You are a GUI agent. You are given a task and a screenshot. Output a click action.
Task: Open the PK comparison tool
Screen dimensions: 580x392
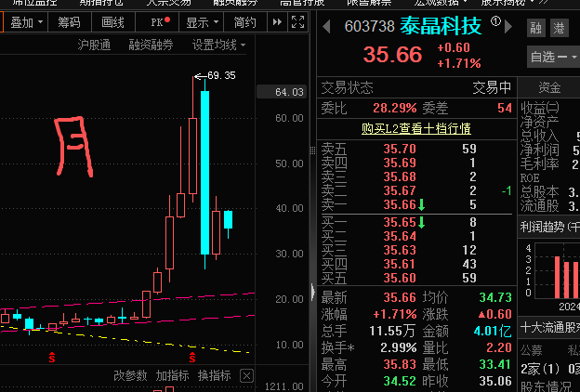(x=158, y=22)
